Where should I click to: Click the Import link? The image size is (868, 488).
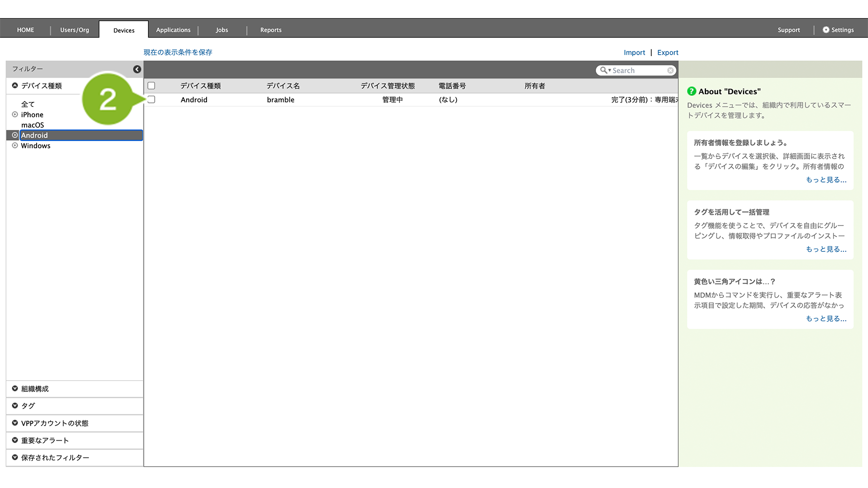[x=634, y=53]
